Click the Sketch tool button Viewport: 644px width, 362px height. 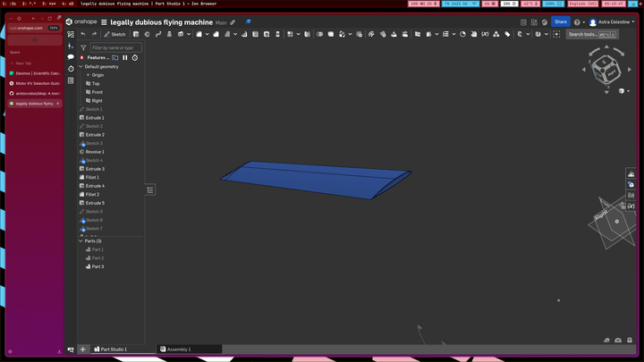pyautogui.click(x=114, y=34)
